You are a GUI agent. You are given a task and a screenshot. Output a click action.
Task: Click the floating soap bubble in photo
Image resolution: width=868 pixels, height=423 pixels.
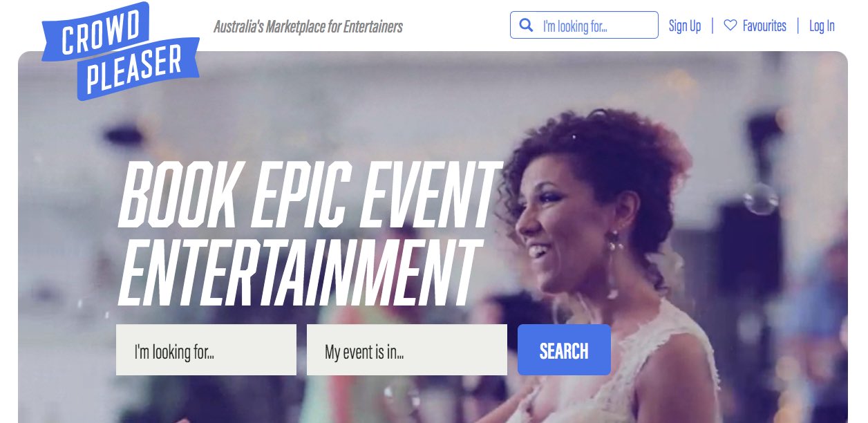(760, 199)
